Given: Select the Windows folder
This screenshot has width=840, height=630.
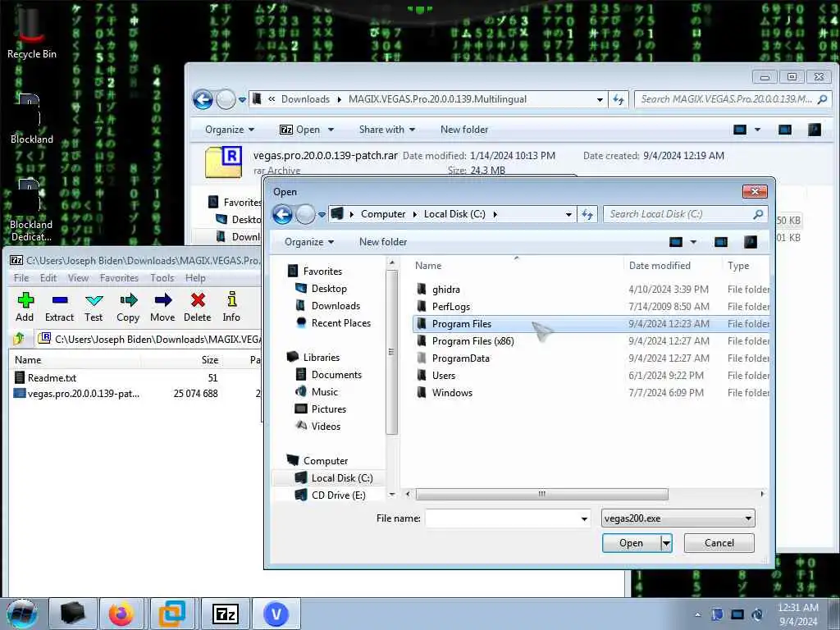Looking at the screenshot, I should click(591, 392).
